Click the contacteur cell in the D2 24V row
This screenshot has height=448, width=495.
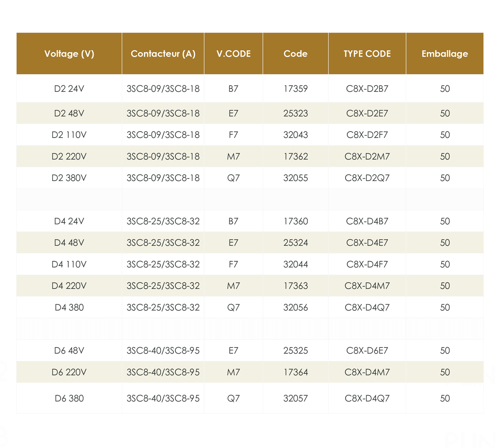(x=163, y=89)
